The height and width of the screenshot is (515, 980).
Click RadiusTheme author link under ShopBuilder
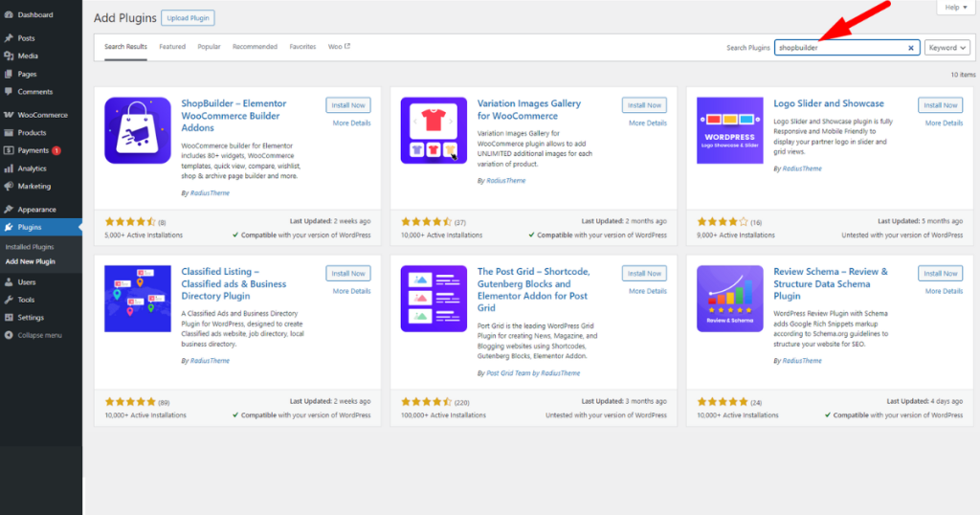[x=210, y=193]
